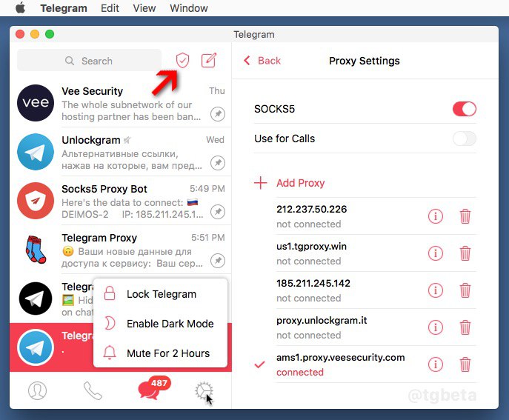Open the Socks5 Proxy Bot chat

121,201
